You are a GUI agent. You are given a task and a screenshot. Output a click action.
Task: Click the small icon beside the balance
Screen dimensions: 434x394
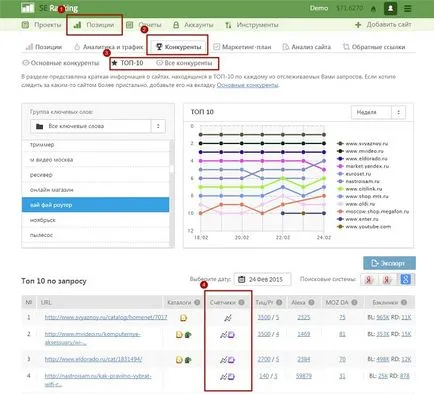(373, 9)
